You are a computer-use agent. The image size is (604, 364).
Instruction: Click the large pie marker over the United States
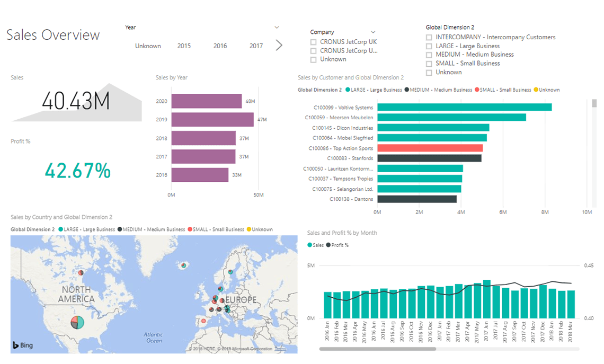click(x=77, y=322)
